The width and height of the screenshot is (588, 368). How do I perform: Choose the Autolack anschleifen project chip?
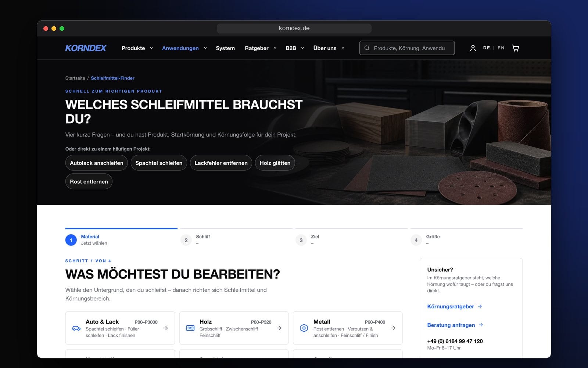(97, 163)
